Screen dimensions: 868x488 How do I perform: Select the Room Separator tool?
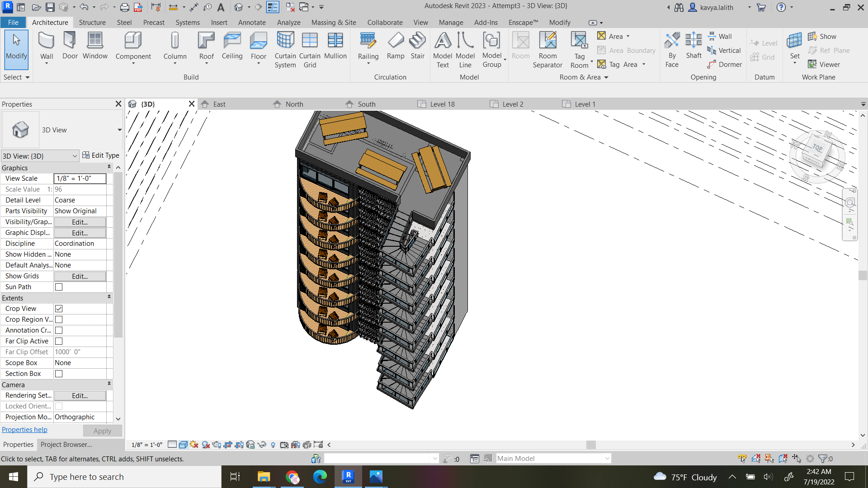[x=547, y=47]
